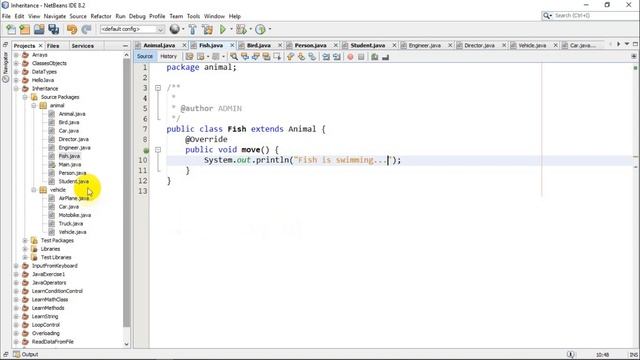Open the Navigate menu

55,16
